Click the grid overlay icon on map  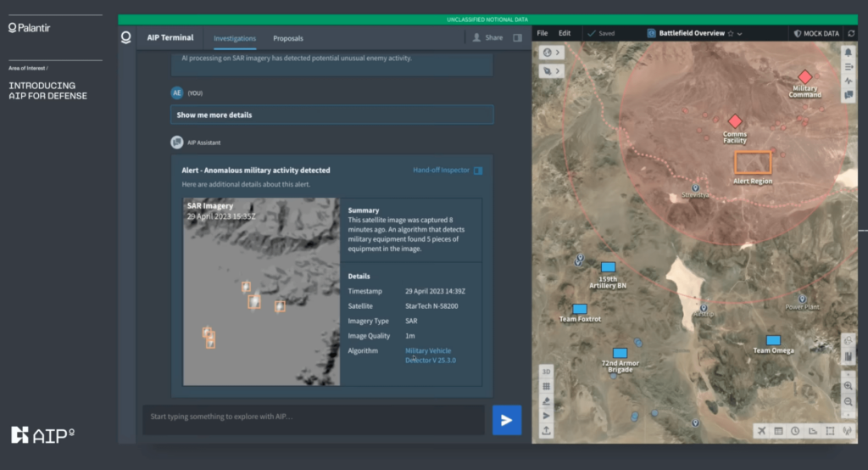pyautogui.click(x=547, y=386)
